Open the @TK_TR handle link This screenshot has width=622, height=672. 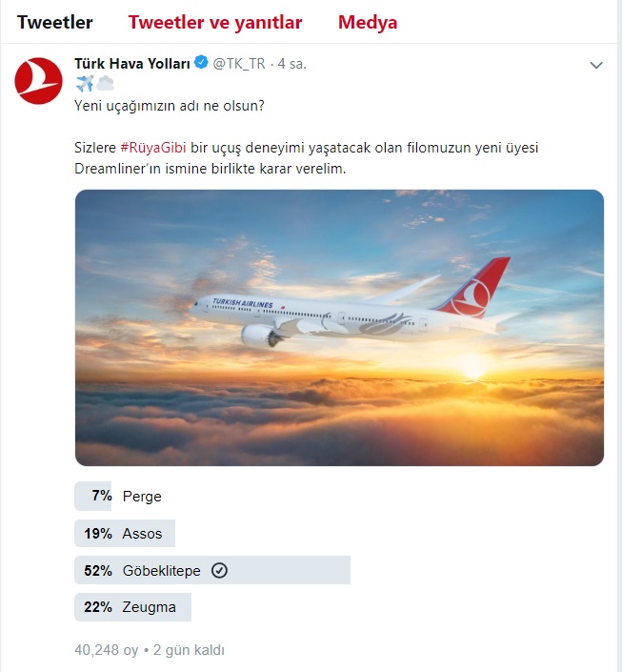pos(239,64)
